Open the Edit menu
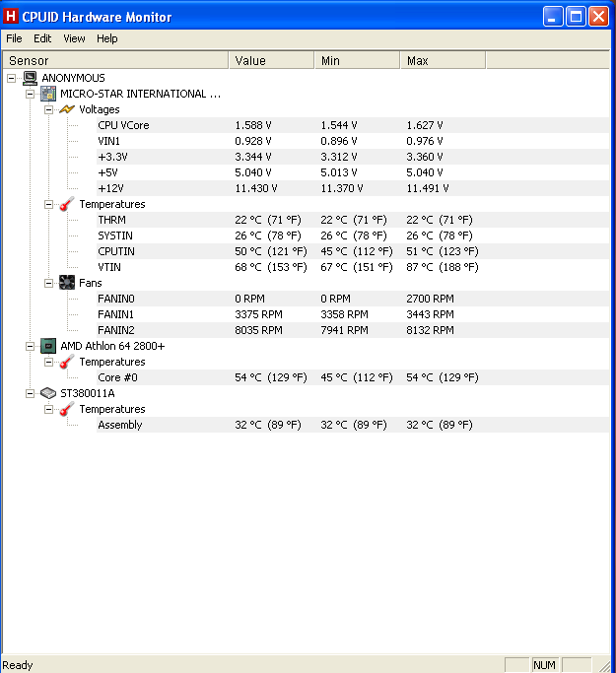 coord(42,38)
